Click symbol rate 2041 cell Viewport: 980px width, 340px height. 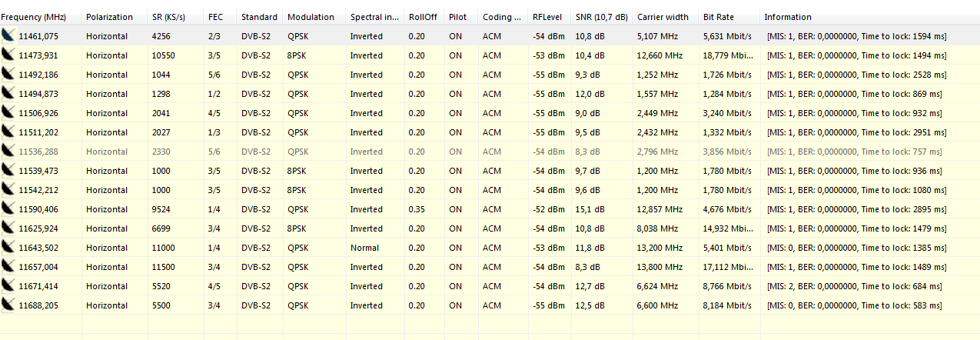161,113
